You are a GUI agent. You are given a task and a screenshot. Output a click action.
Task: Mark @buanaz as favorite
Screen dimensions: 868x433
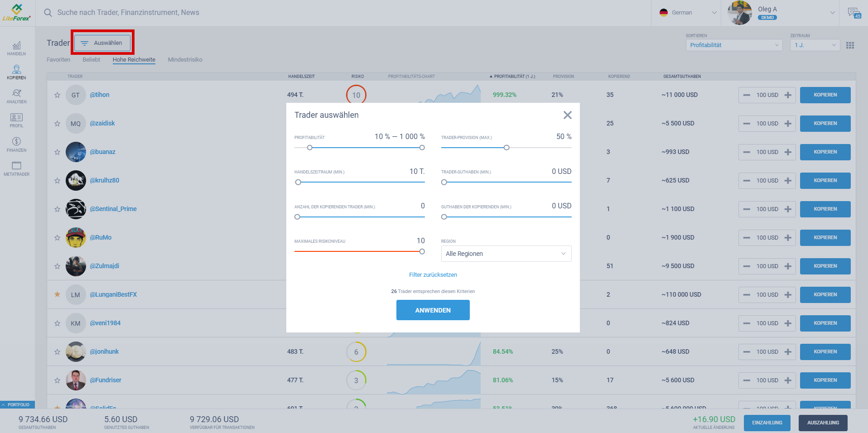[57, 152]
